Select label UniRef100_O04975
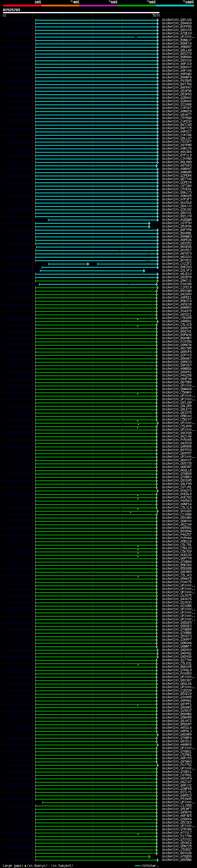Image resolution: width=197 pixels, height=868 pixels. [x=176, y=311]
